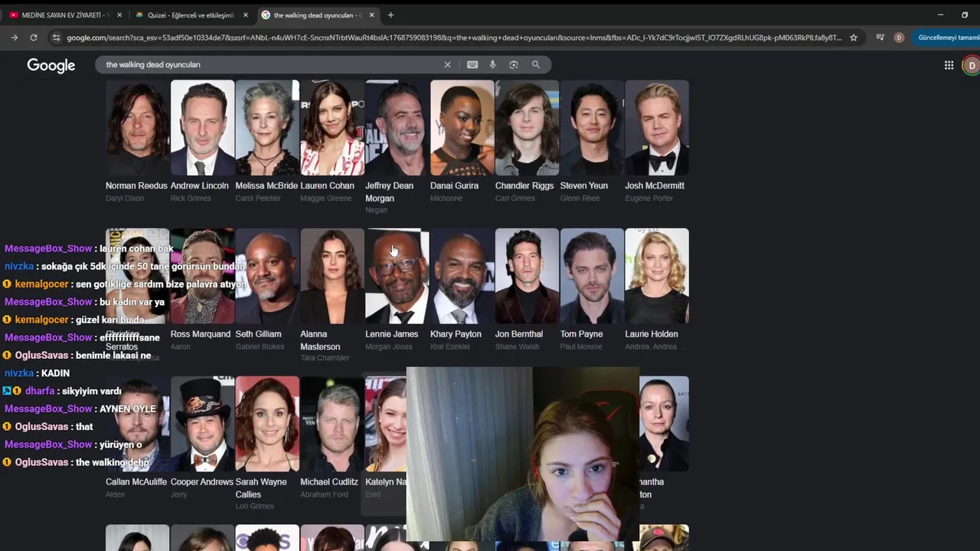Open Laurie Holden photo
Screen dimensions: 980x551
657,275
